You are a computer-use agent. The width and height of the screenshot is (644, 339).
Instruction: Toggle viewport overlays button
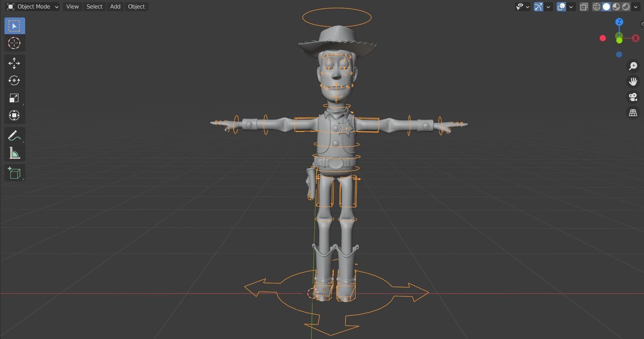pyautogui.click(x=561, y=6)
